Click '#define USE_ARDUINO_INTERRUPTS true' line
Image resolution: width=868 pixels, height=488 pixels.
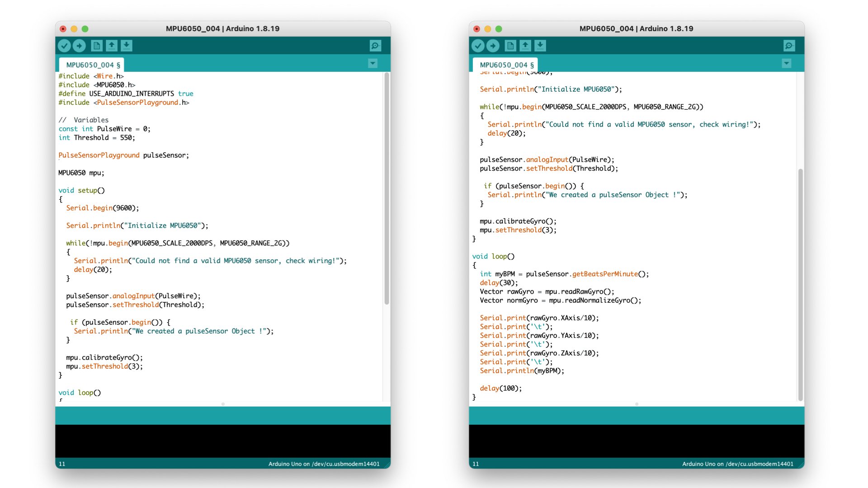coord(126,94)
